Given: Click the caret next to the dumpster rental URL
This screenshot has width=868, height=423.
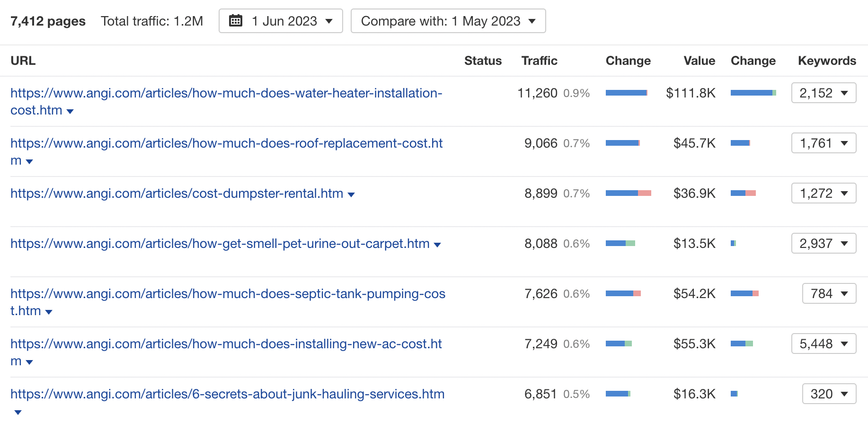Looking at the screenshot, I should click(x=351, y=194).
